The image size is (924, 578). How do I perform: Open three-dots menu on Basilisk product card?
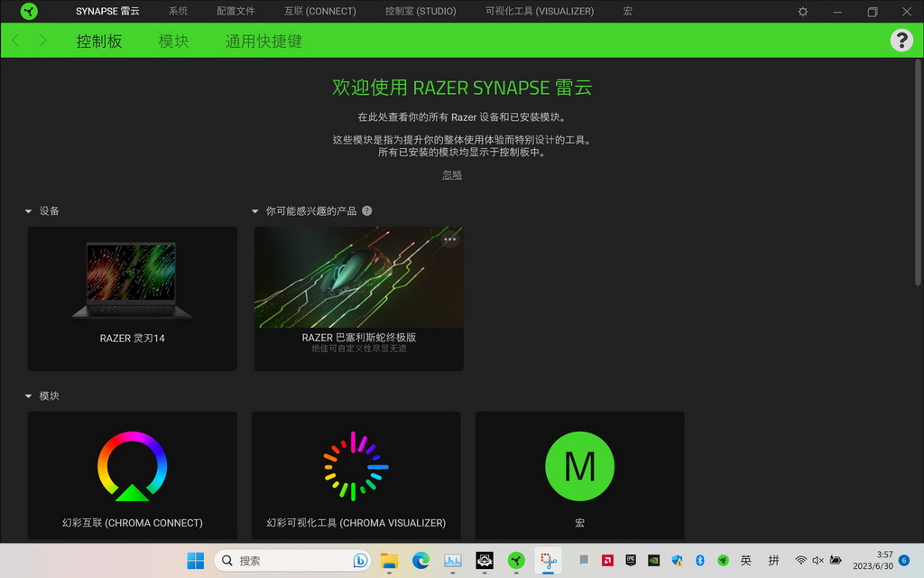point(449,239)
